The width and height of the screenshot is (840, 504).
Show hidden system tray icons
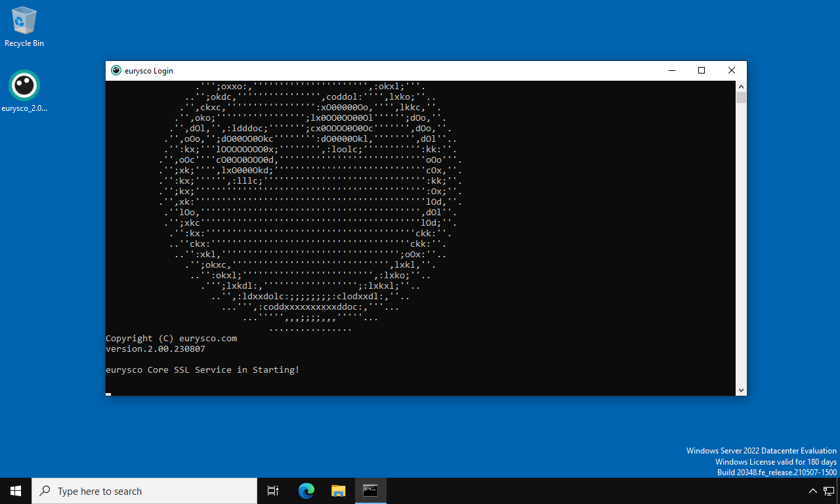tap(812, 491)
